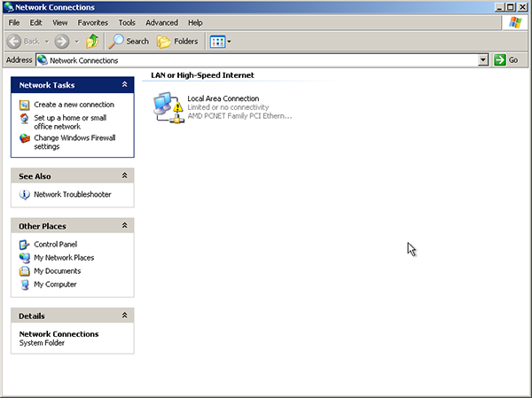Open My Documents from Other Places

point(57,271)
